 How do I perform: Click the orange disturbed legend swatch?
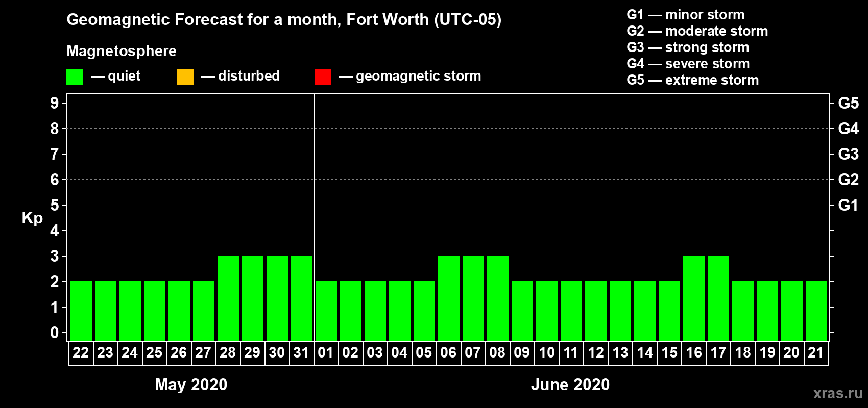(185, 77)
